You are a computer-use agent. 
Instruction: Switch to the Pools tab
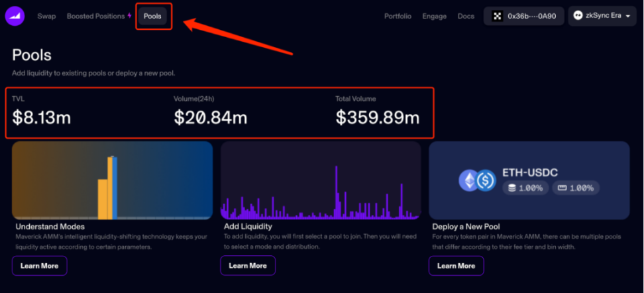click(x=152, y=16)
